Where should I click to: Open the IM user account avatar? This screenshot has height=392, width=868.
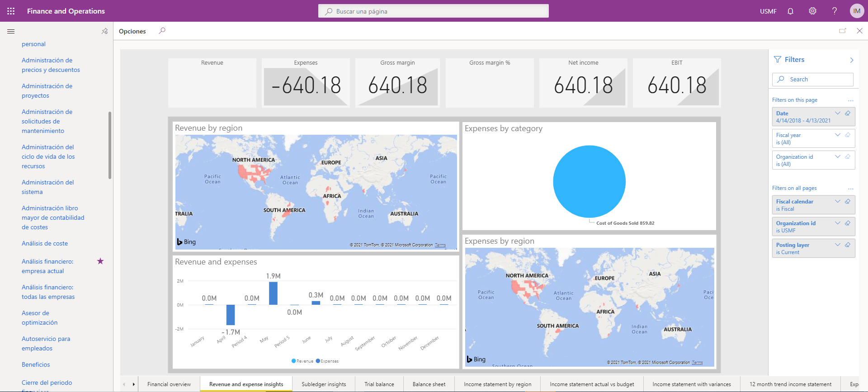[x=857, y=11]
